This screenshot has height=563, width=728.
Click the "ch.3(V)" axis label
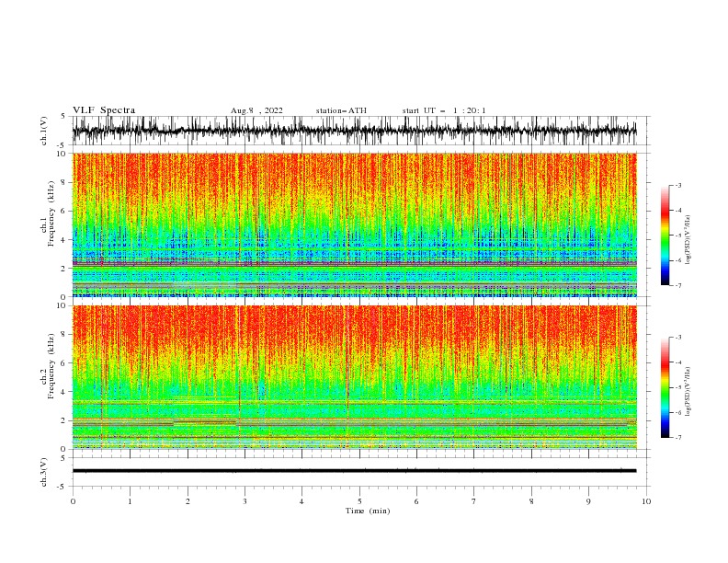coord(44,472)
